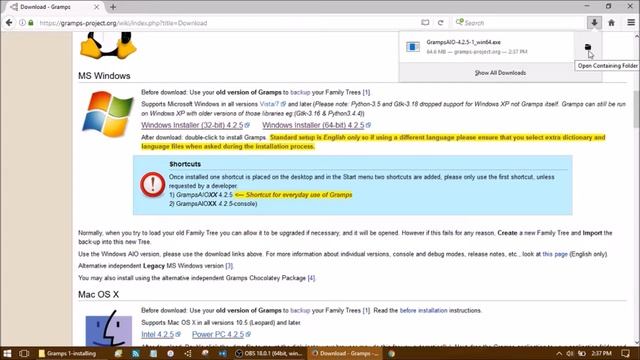Open the backup link under MS Windows
Viewport: 640px width, 360px height.
tap(300, 92)
